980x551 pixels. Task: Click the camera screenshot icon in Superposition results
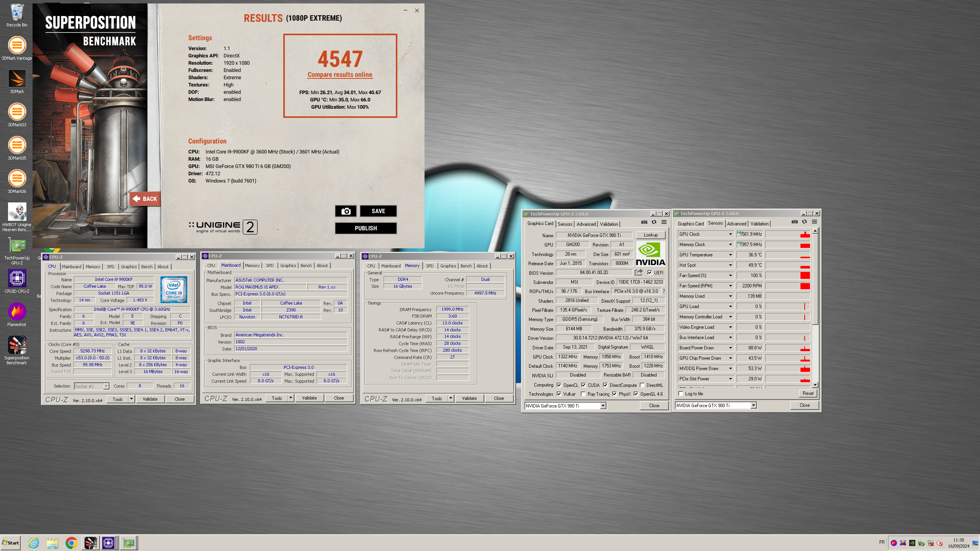point(346,211)
